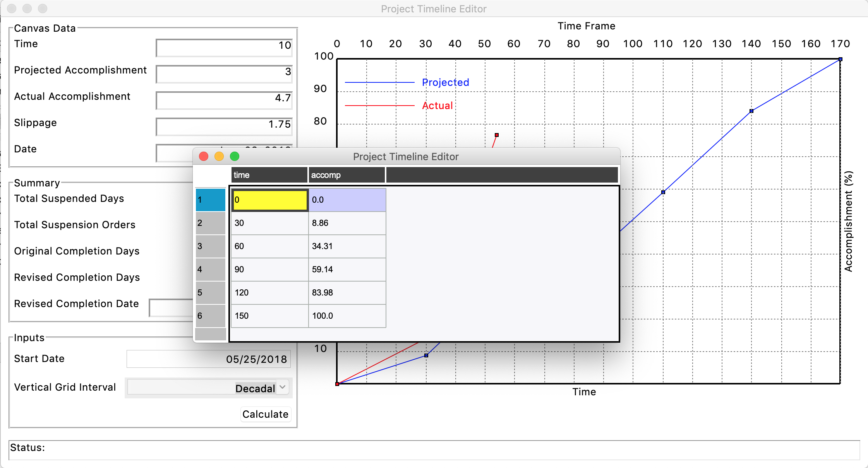Select the yellow cell containing 0
The image size is (868, 468).
pyautogui.click(x=269, y=200)
